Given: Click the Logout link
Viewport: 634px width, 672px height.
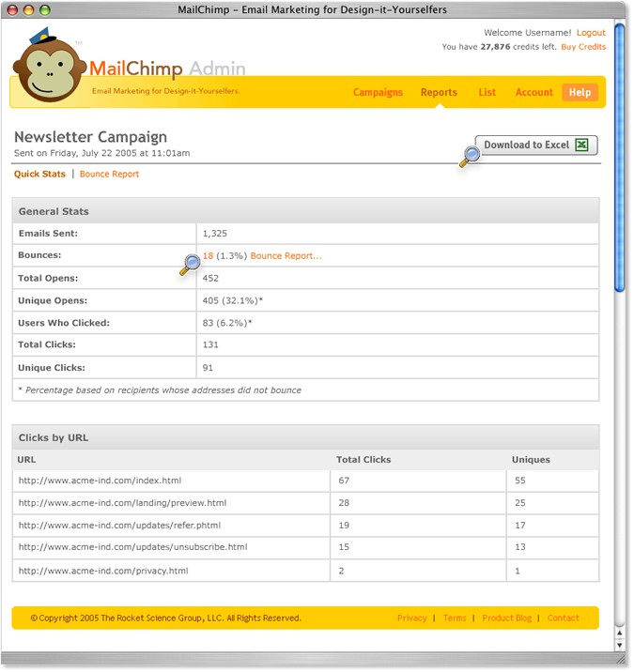Looking at the screenshot, I should click(591, 33).
